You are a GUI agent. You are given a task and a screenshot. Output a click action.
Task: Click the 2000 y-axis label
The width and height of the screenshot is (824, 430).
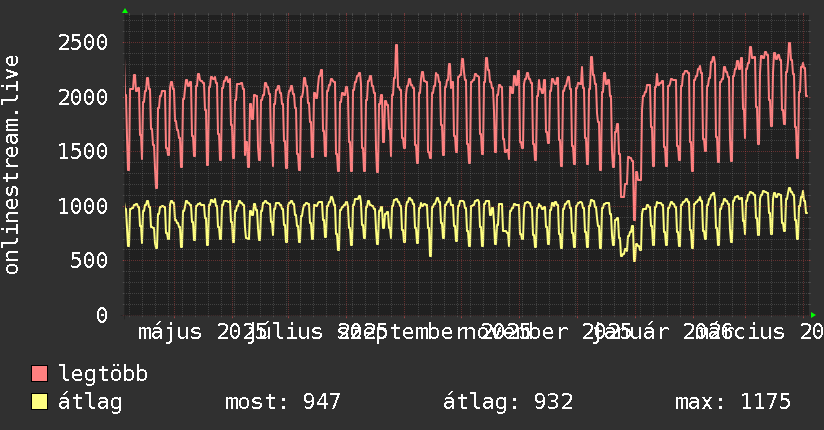[x=83, y=97]
